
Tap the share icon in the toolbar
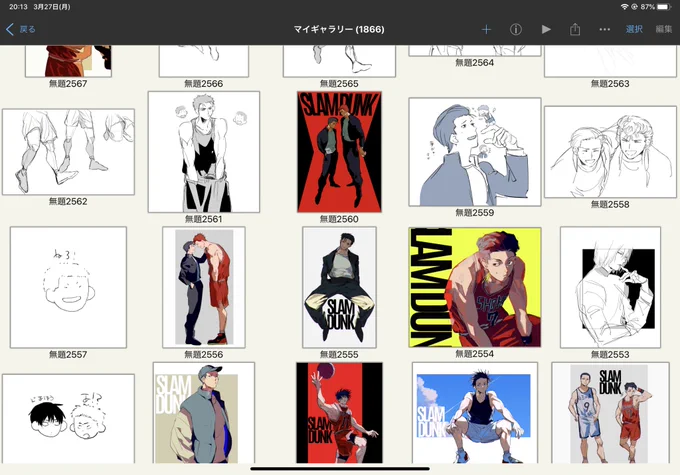tap(575, 29)
